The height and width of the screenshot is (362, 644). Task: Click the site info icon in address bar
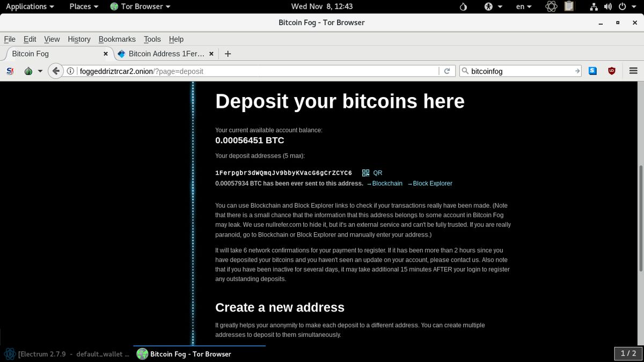[x=70, y=70]
